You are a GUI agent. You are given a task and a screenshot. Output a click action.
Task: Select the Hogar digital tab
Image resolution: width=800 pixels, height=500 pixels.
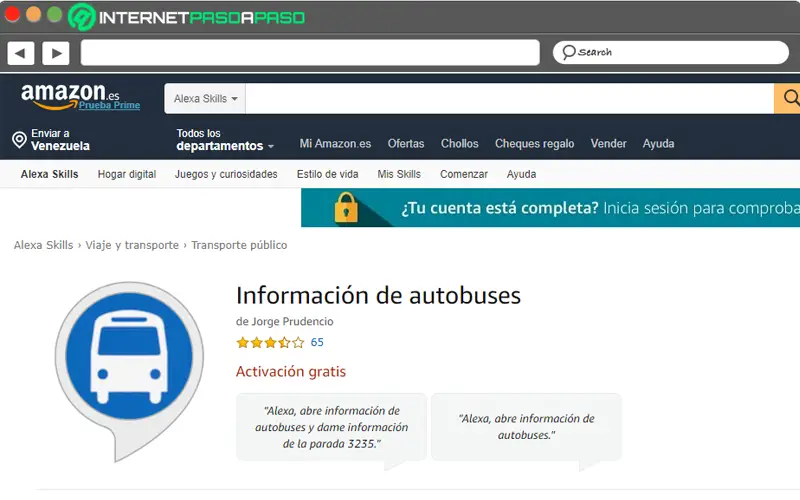[127, 174]
